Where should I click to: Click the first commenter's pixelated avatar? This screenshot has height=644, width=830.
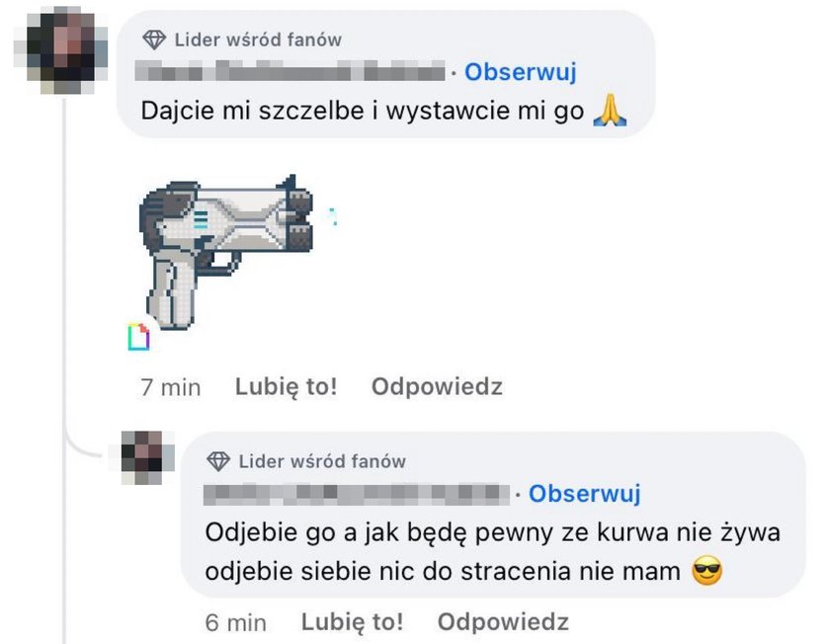pos(60,50)
